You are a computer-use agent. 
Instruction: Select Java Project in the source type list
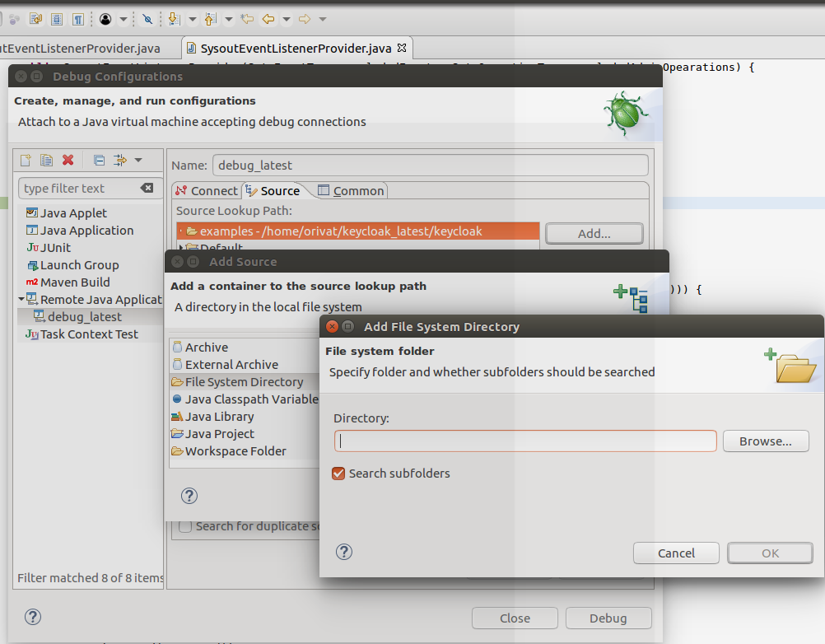coord(219,434)
